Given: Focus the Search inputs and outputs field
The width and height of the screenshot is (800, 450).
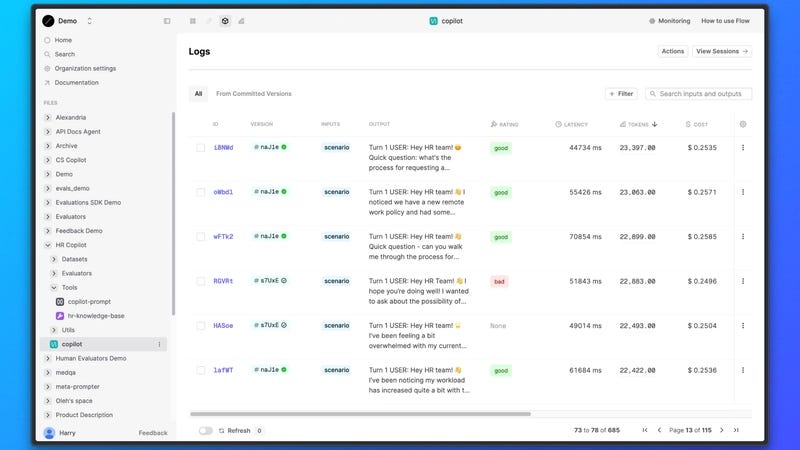Looking at the screenshot, I should coord(698,94).
